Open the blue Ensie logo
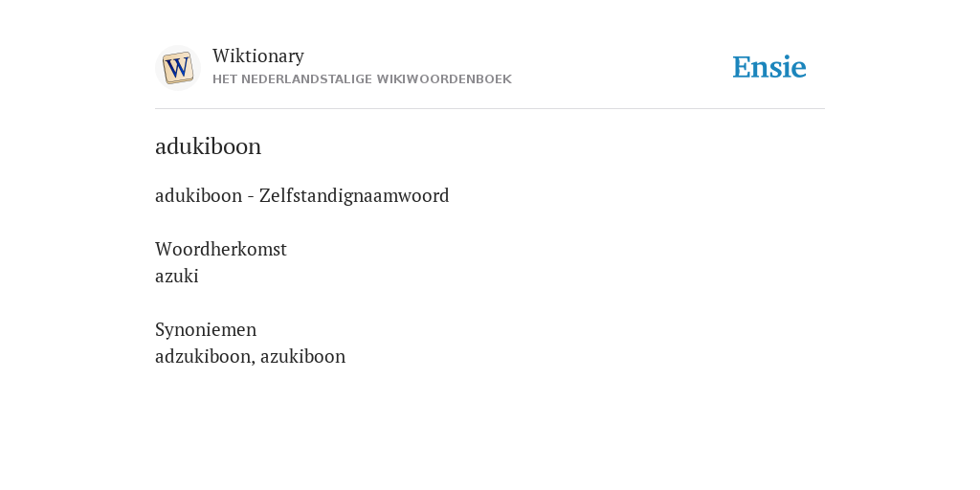980x490 pixels. [x=769, y=67]
